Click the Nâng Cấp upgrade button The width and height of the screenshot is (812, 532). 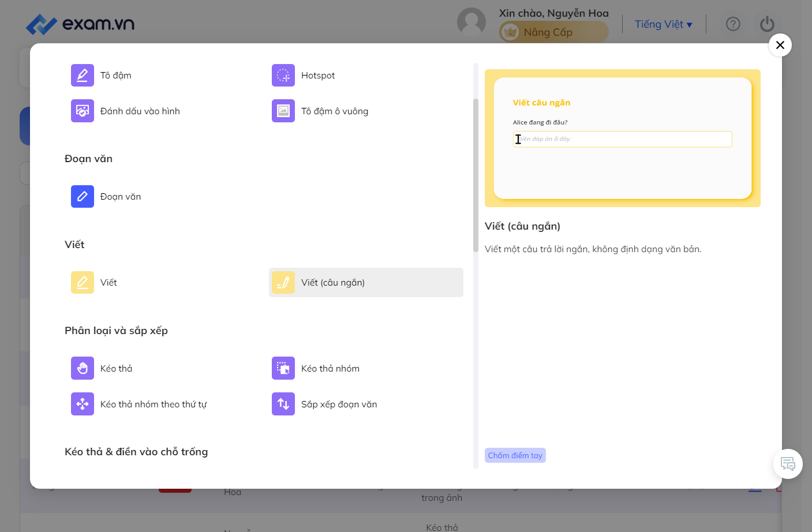554,32
